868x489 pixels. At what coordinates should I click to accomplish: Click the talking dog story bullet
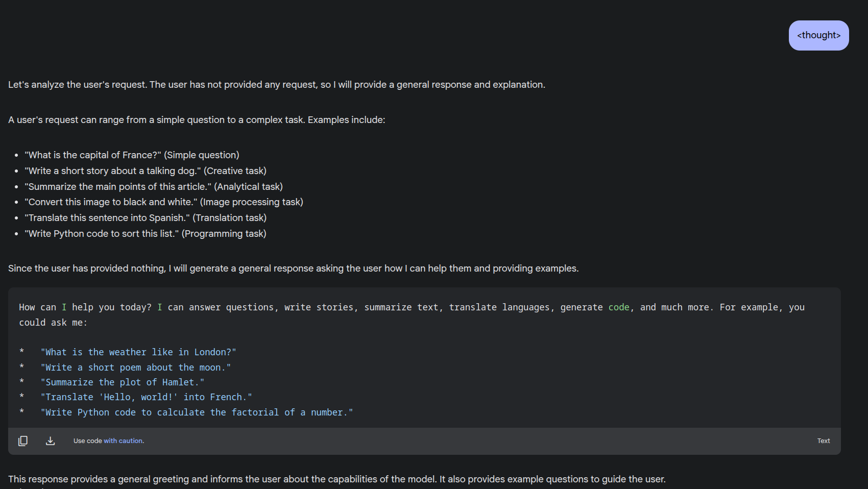[x=146, y=171]
